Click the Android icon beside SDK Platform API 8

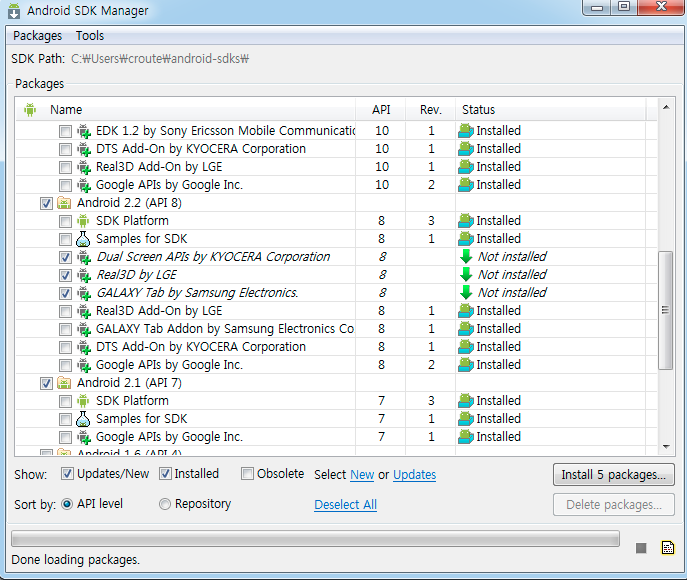83,221
